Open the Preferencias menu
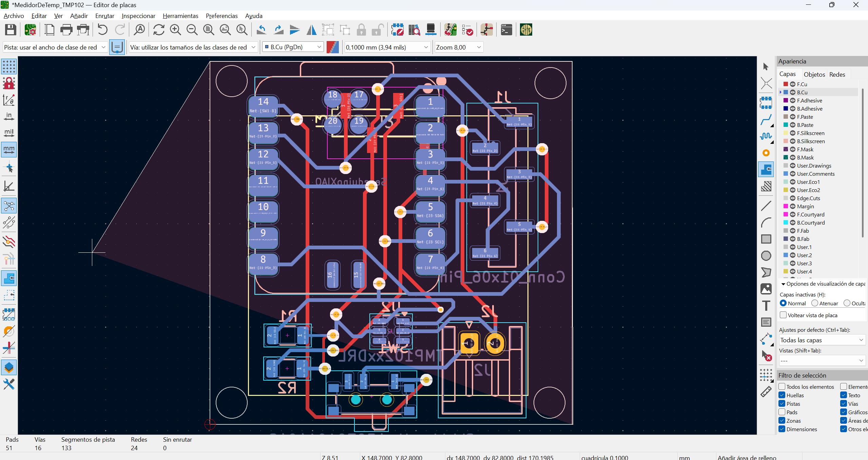Image resolution: width=868 pixels, height=460 pixels. tap(221, 16)
